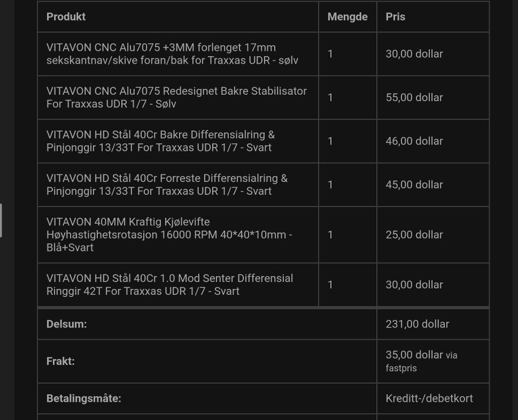This screenshot has width=518, height=420.
Task: Click the Frakt 35,00 dollar amount
Action: (414, 355)
